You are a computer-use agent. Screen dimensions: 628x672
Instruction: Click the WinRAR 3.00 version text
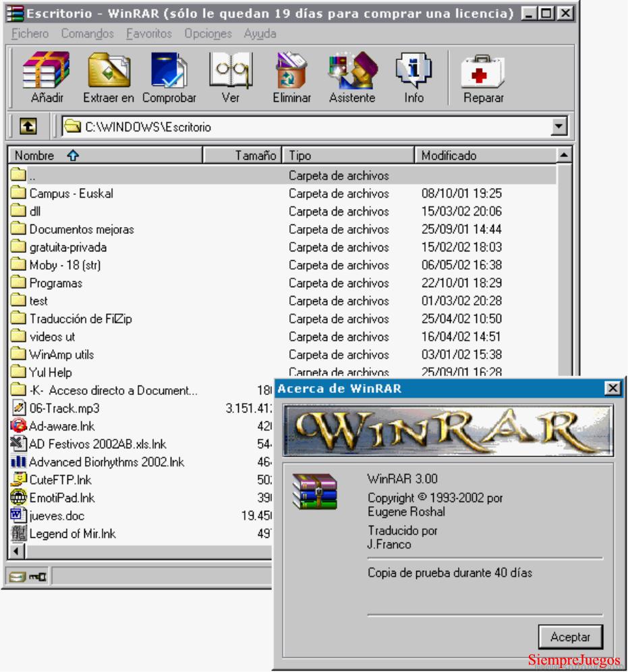click(403, 479)
